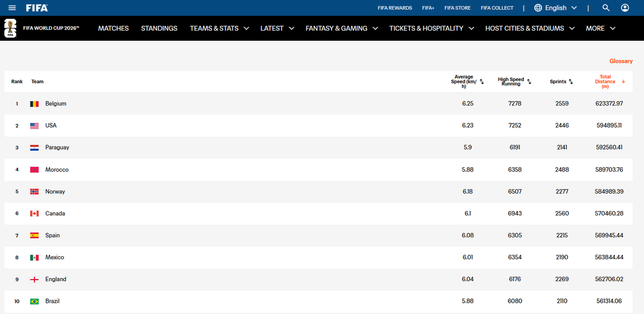644x314 pixels.
Task: Click the Norway flag icon
Action: pyautogui.click(x=34, y=191)
